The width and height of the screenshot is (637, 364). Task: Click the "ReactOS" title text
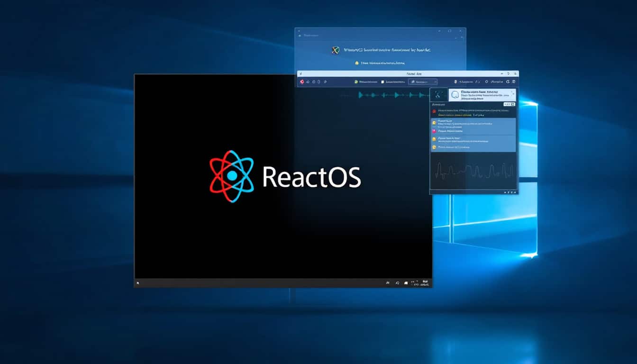311,177
